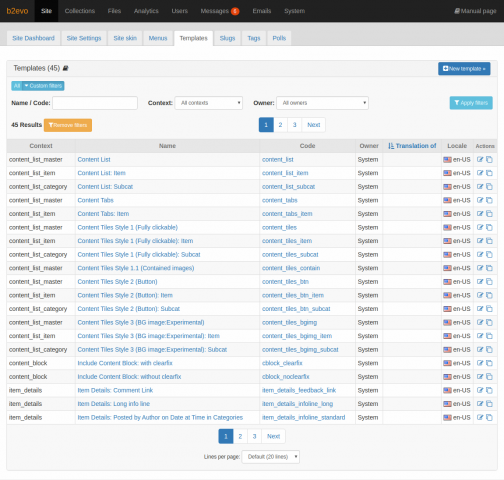
Task: Open the Context filter dropdown
Action: point(209,103)
